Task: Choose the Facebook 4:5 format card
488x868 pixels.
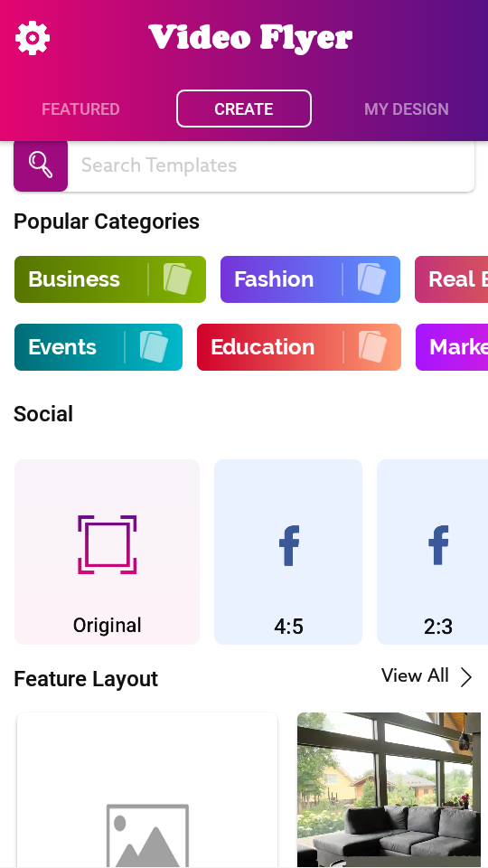Action: coord(288,552)
